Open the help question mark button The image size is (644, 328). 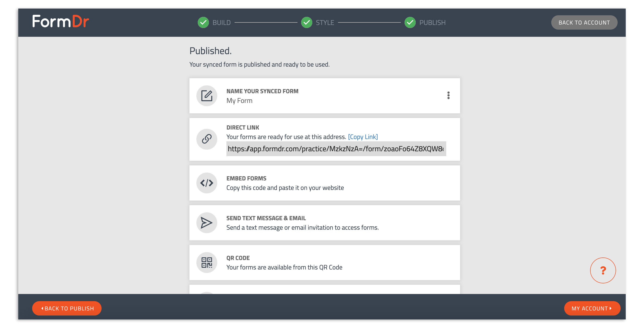(x=603, y=270)
